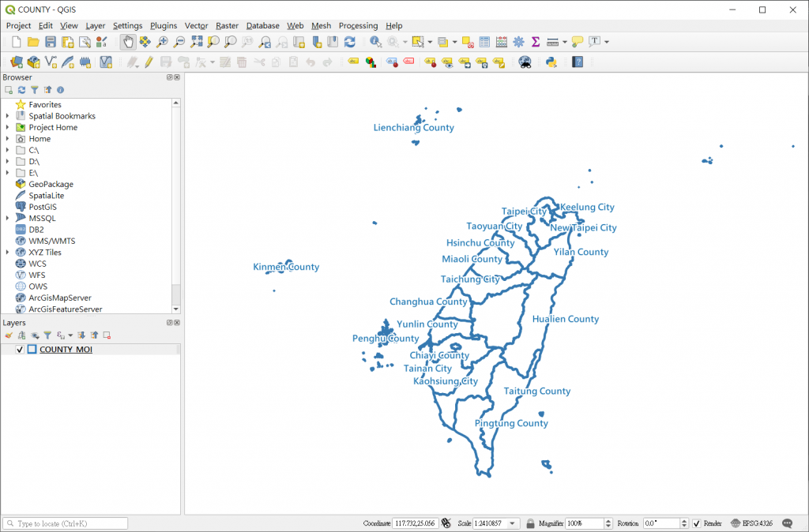Open the Layer Diagram Options icon
The width and height of the screenshot is (809, 532).
pyautogui.click(x=371, y=62)
